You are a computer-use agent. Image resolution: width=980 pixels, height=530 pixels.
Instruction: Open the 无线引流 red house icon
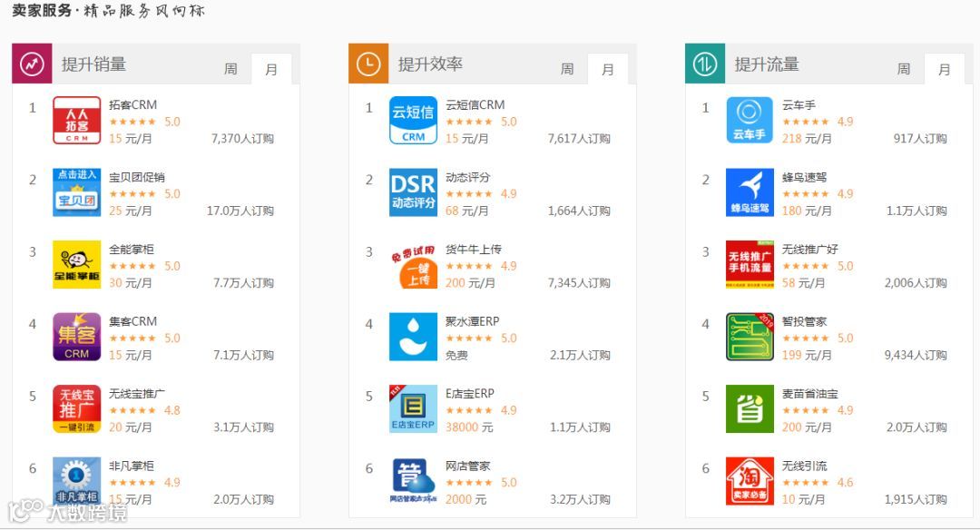pos(750,481)
